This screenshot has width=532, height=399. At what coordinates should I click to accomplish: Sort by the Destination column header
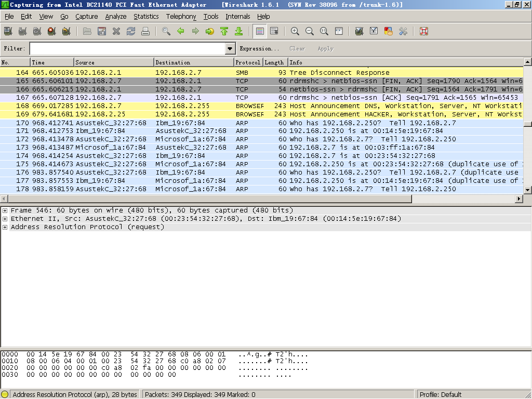pyautogui.click(x=194, y=62)
